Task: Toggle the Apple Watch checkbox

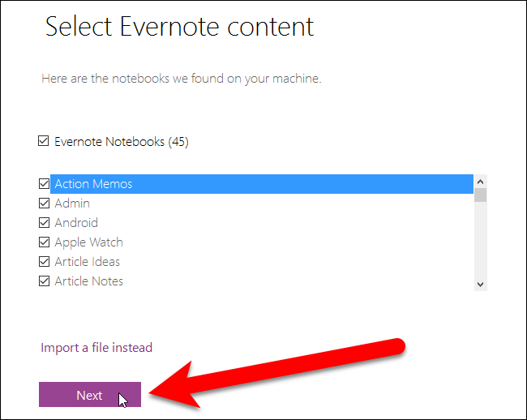Action: pos(44,242)
